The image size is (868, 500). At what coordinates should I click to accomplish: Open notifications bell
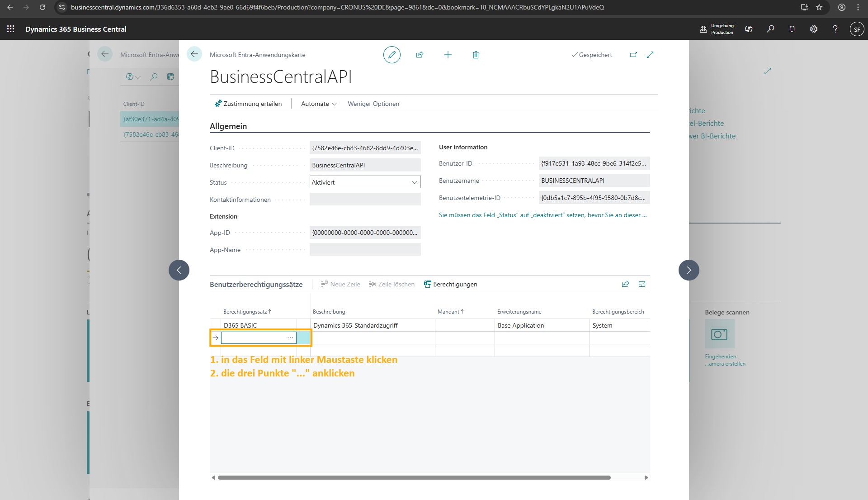pyautogui.click(x=792, y=29)
